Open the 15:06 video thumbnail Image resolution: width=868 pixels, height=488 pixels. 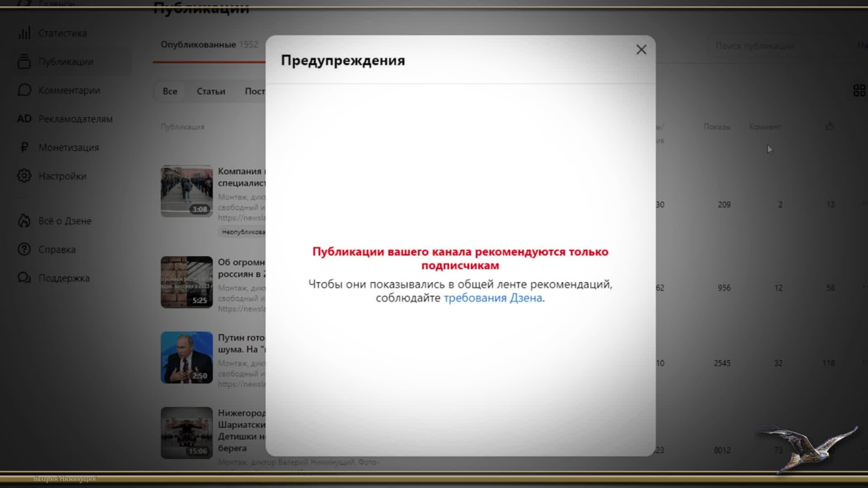(187, 433)
